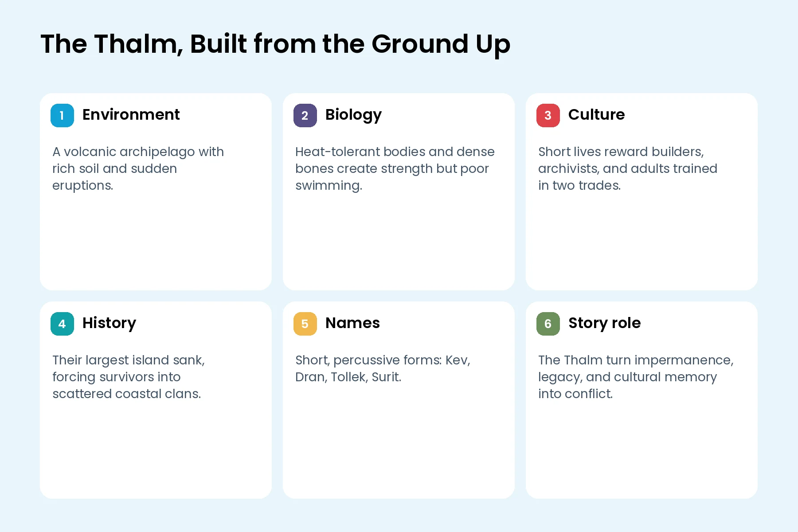Click the volcanic archipelago description text
Screen dimensions: 798x532
(x=138, y=168)
